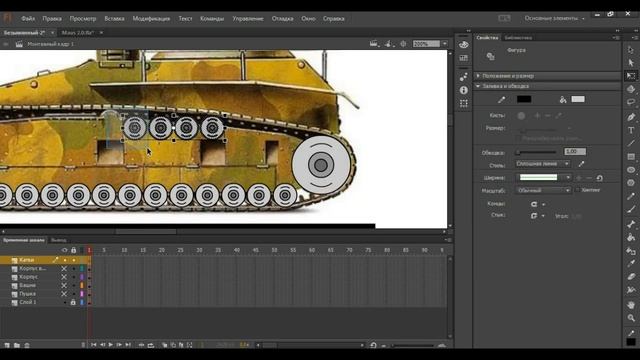
Task: Open the Концы cap dropdown
Action: tap(538, 204)
